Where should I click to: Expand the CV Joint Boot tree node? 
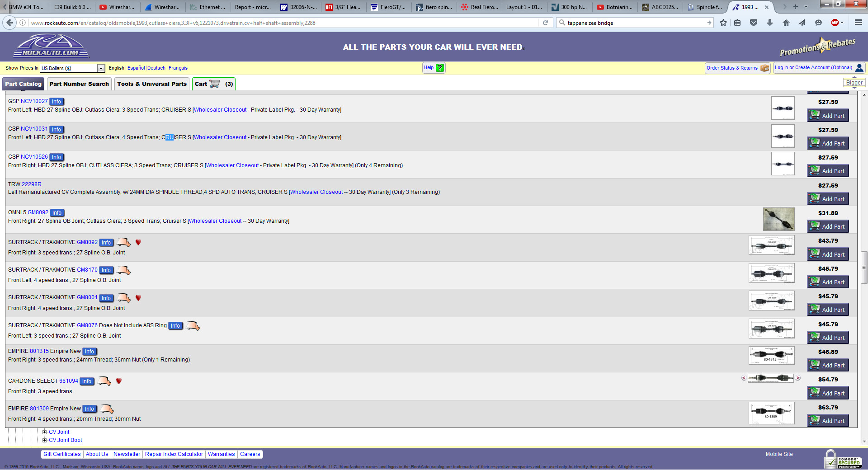44,440
